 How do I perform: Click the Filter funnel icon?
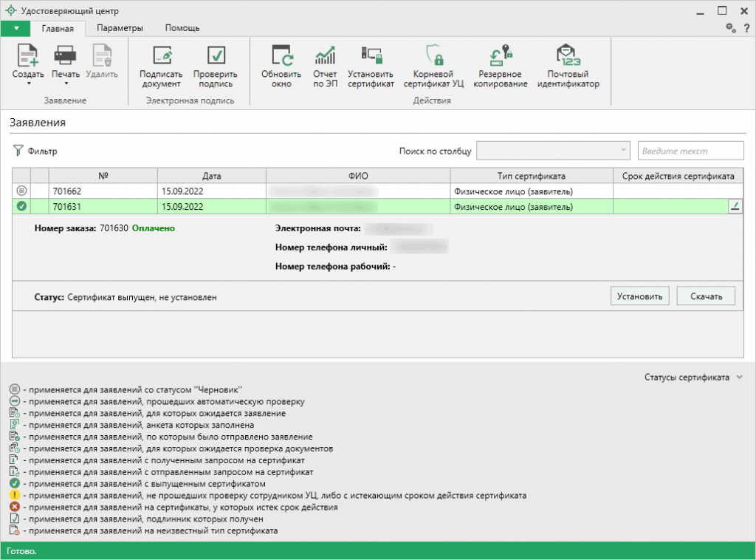(x=18, y=151)
